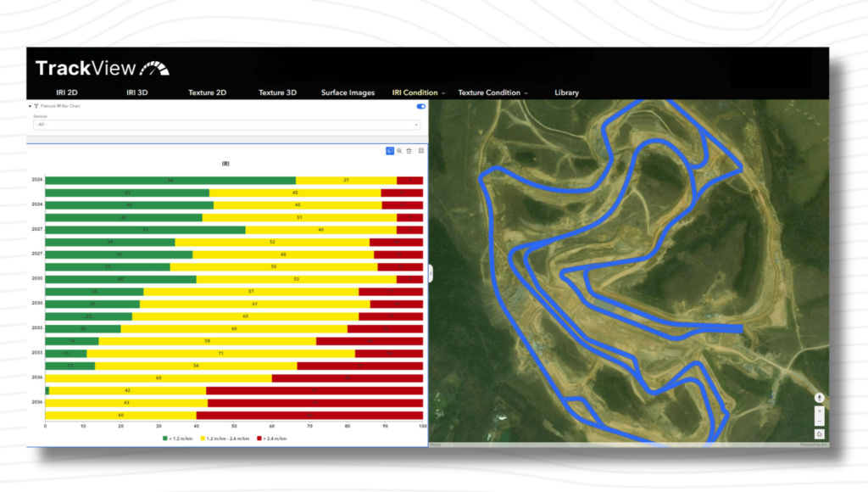Zoom in on the map
Screen dimensions: 868x492
click(820, 411)
